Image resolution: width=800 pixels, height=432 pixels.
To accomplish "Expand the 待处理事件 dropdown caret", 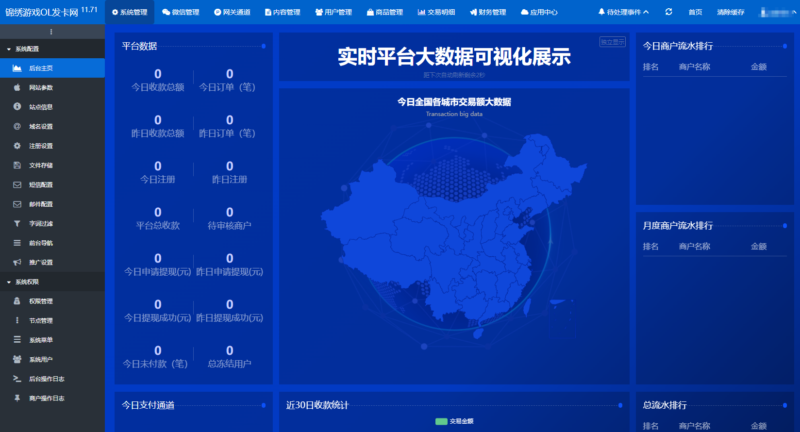I will click(646, 12).
